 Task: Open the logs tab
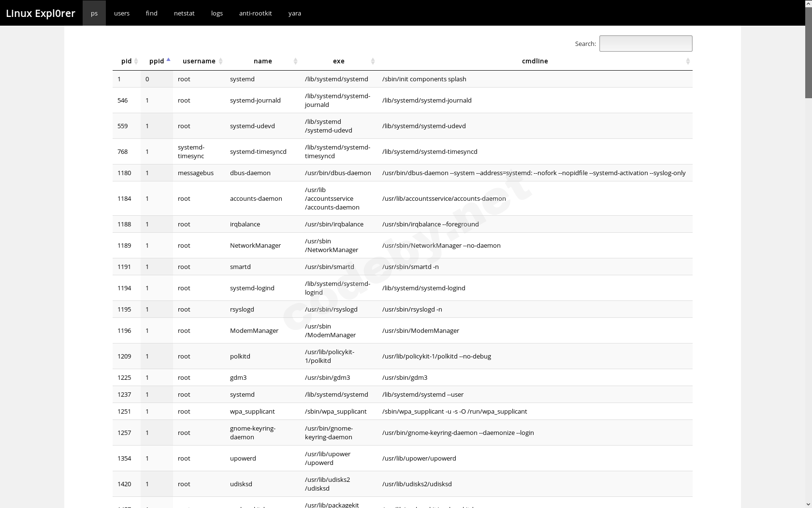(x=217, y=13)
